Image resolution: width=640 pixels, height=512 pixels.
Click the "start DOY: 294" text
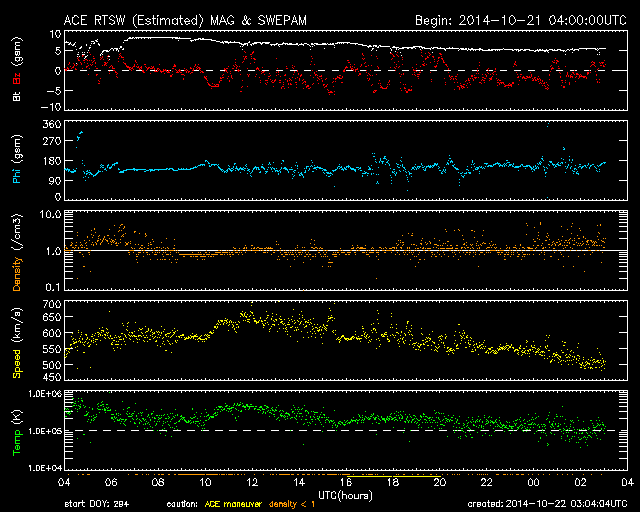click(100, 504)
